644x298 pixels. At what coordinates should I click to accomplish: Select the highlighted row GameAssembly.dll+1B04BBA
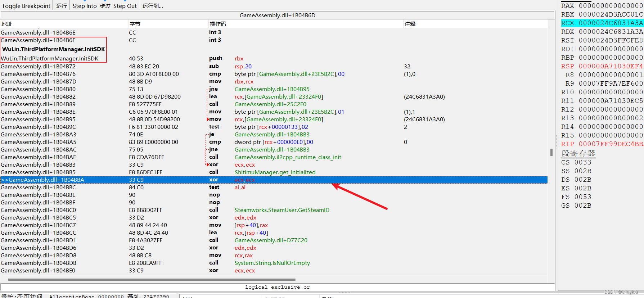pyautogui.click(x=274, y=180)
